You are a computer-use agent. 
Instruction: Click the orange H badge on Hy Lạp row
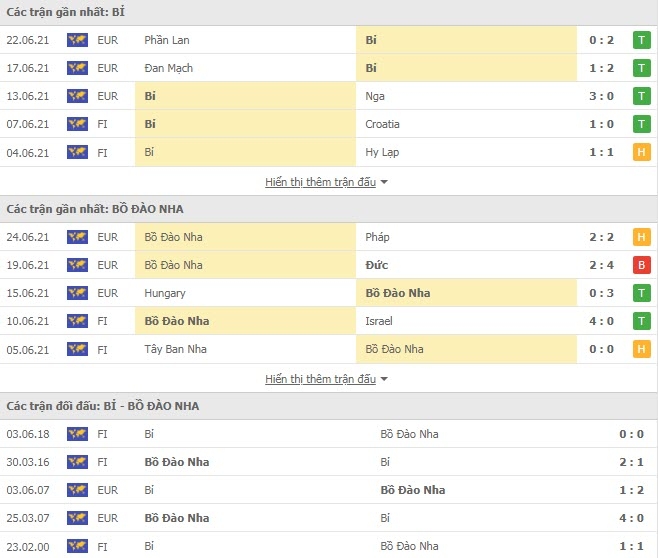[642, 152]
